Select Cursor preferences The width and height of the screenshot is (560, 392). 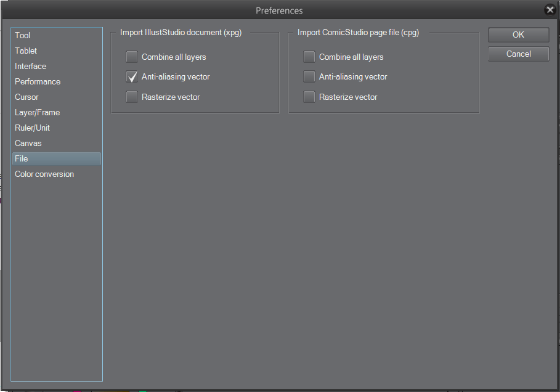tap(57, 97)
